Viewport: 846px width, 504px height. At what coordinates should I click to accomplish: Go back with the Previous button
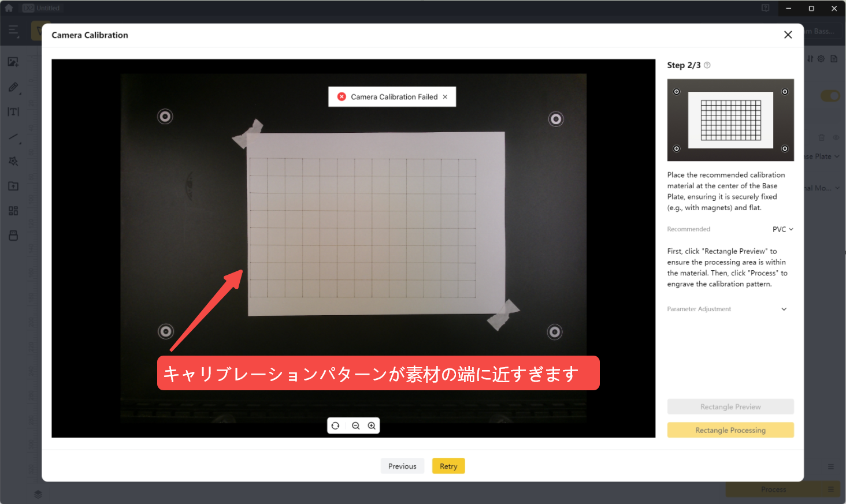click(402, 466)
